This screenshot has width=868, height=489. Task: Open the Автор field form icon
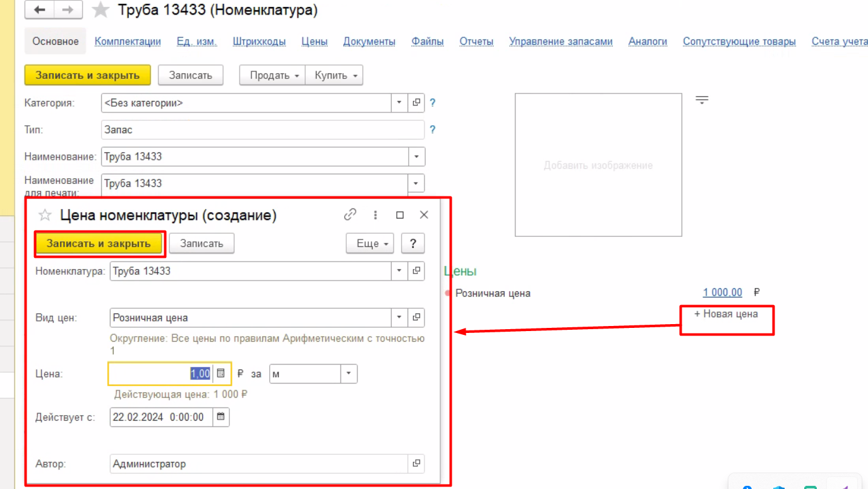(416, 464)
